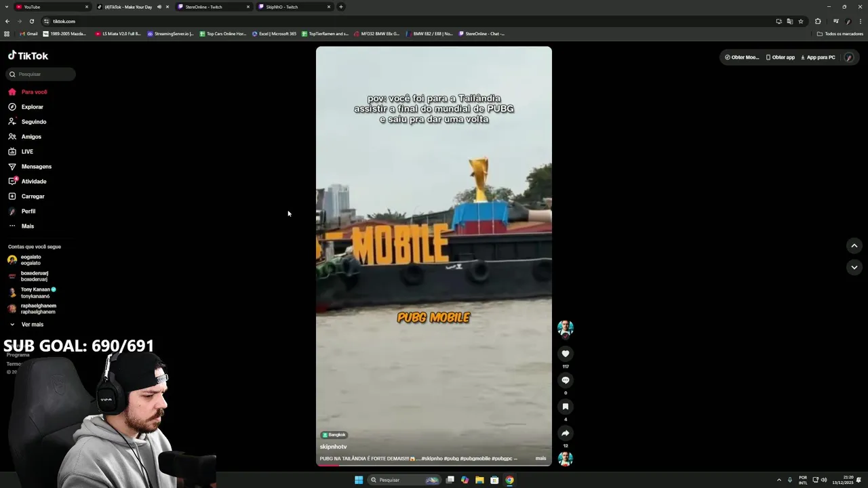Open the sound disc icon below share
The image size is (868, 488).
[566, 459]
